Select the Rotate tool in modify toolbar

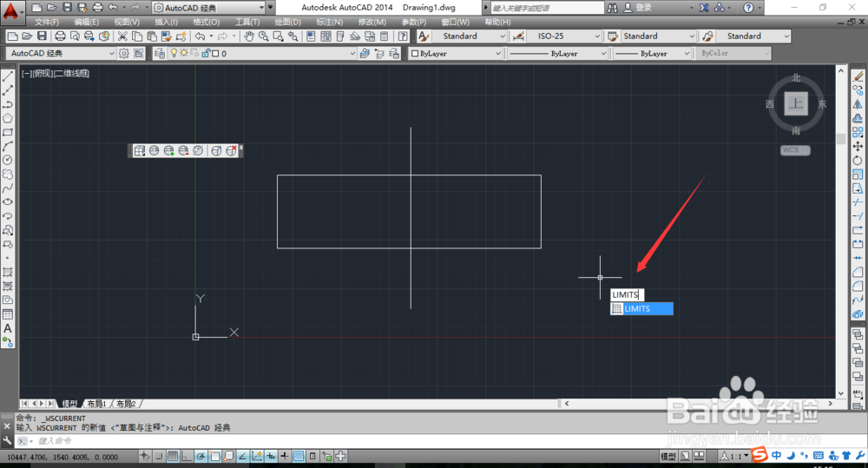pyautogui.click(x=858, y=160)
